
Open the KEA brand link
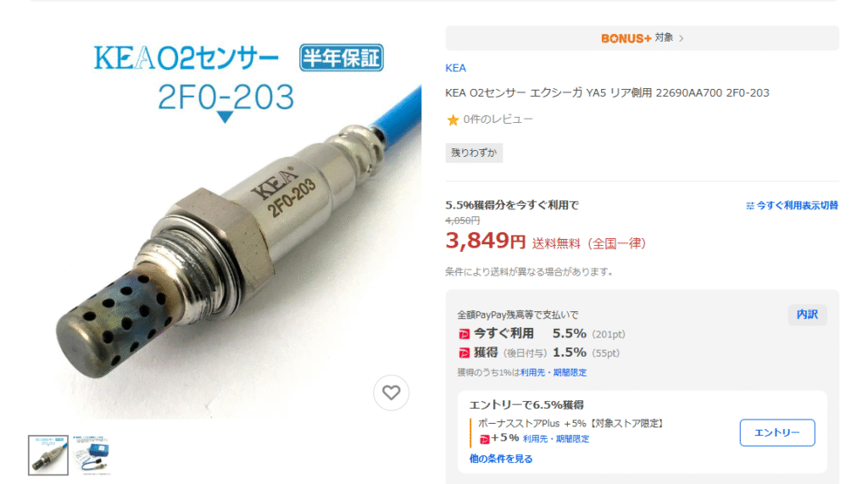pos(455,68)
